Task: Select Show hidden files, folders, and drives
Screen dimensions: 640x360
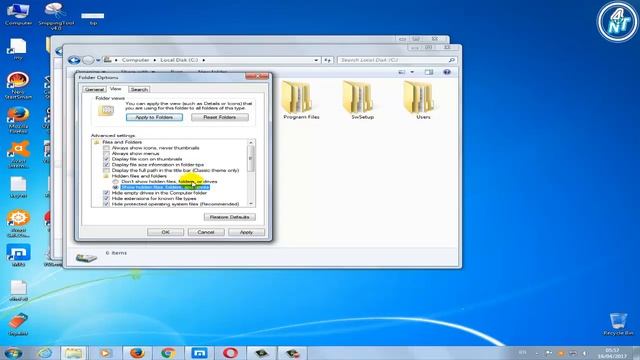Action: coord(116,187)
